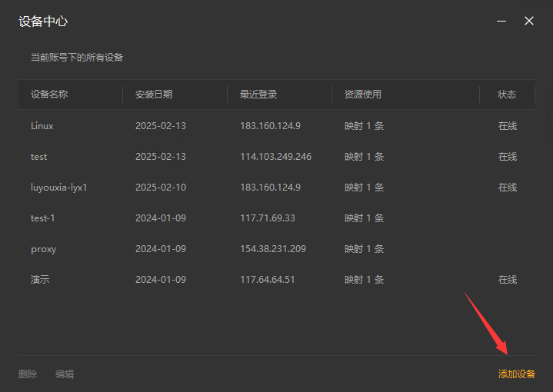Click IP address 154.38.231.209
This screenshot has height=392, width=553.
pyautogui.click(x=273, y=249)
